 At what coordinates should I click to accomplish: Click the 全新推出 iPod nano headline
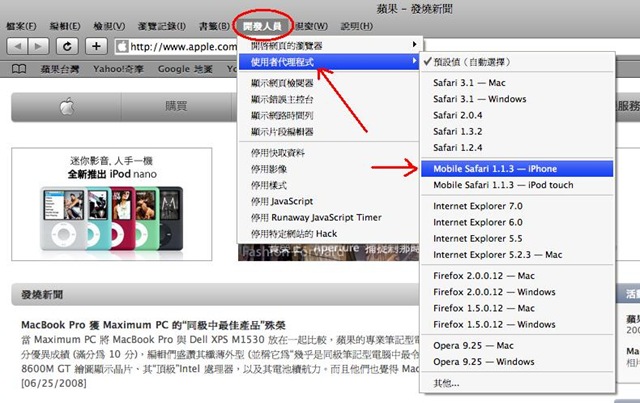112,174
